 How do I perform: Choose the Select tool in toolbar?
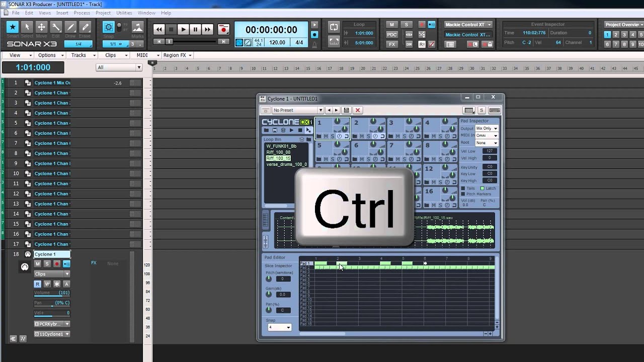coord(27,27)
